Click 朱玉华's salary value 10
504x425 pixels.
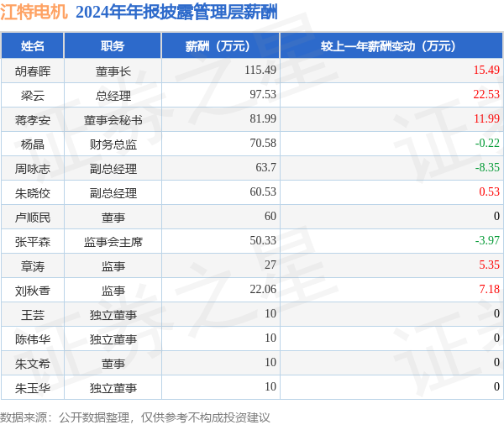click(270, 387)
